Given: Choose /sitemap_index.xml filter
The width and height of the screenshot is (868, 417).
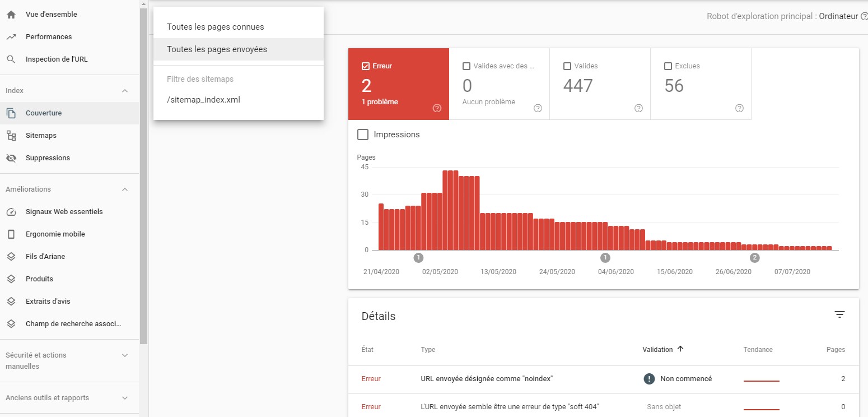Looking at the screenshot, I should (203, 100).
